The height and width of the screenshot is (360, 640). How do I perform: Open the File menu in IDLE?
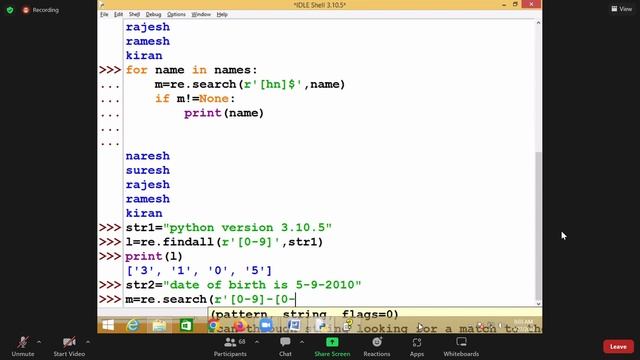point(104,14)
